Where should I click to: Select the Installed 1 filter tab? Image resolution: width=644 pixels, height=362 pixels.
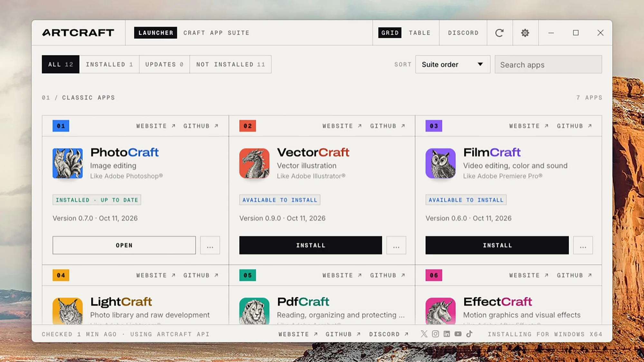coord(109,64)
